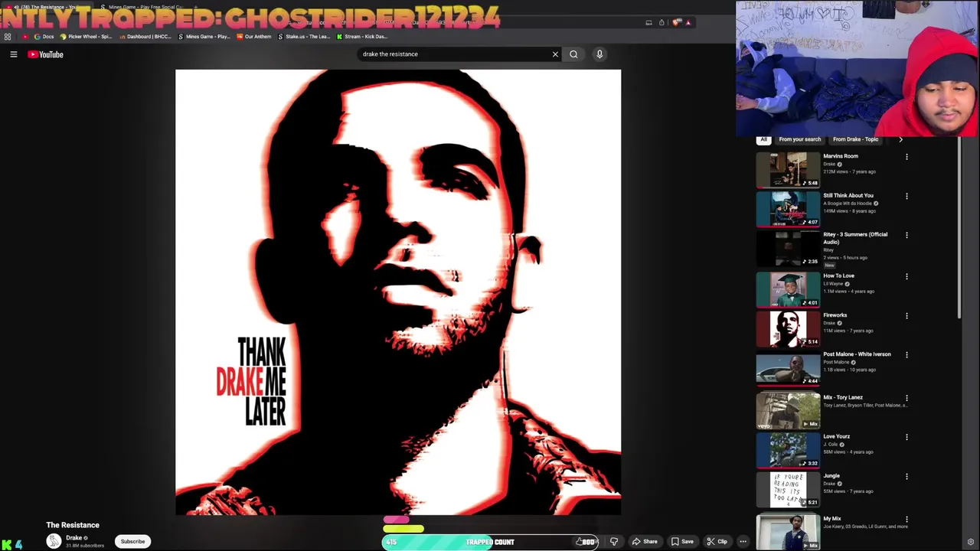Open options menu for Marvins Room

[x=906, y=157]
